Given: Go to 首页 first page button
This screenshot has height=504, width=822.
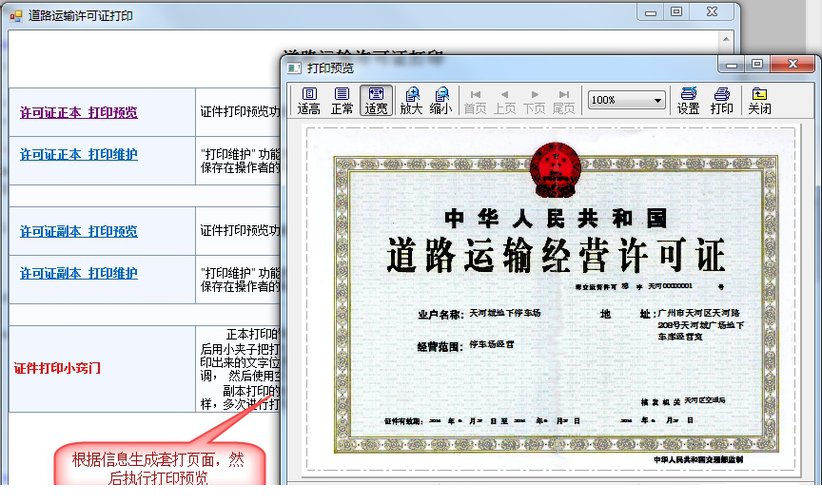Looking at the screenshot, I should tap(475, 100).
